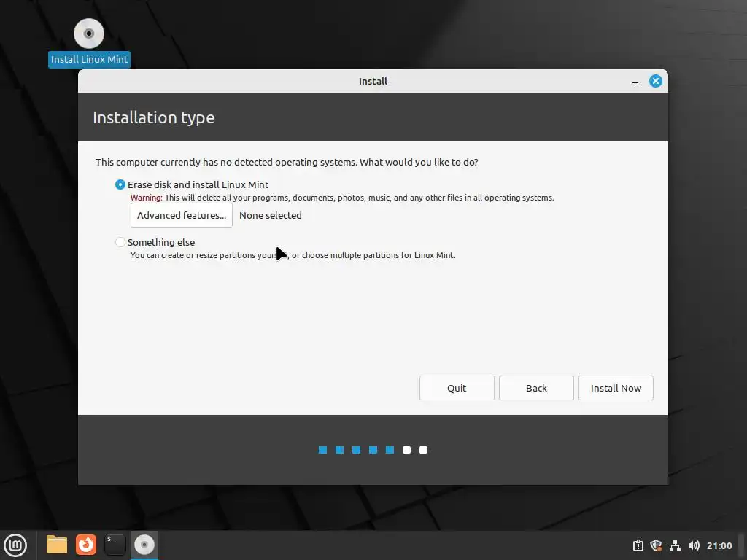Open the clipboard notes tray icon
Screen dimensions: 747x560
(638, 545)
